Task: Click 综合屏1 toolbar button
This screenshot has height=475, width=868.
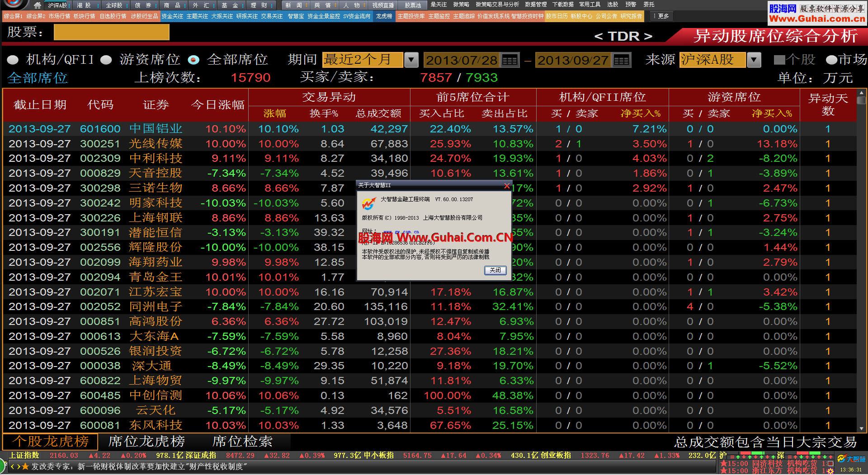Action: tap(13, 16)
